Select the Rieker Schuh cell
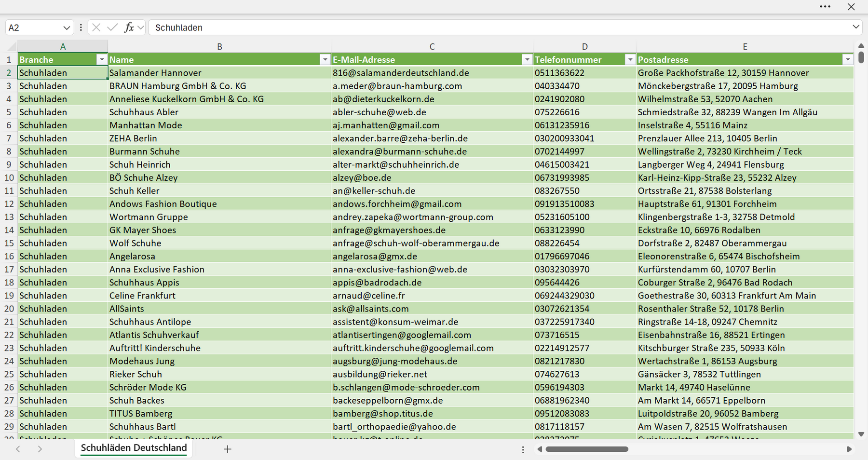The height and width of the screenshot is (460, 868). click(x=219, y=374)
